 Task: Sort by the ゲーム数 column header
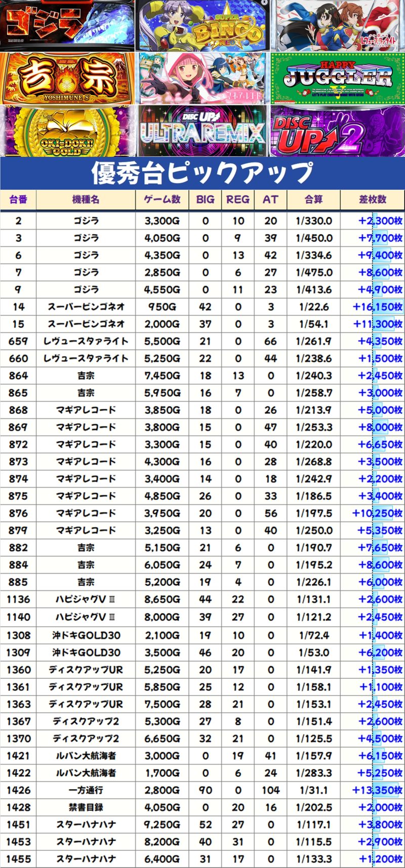[x=162, y=200]
